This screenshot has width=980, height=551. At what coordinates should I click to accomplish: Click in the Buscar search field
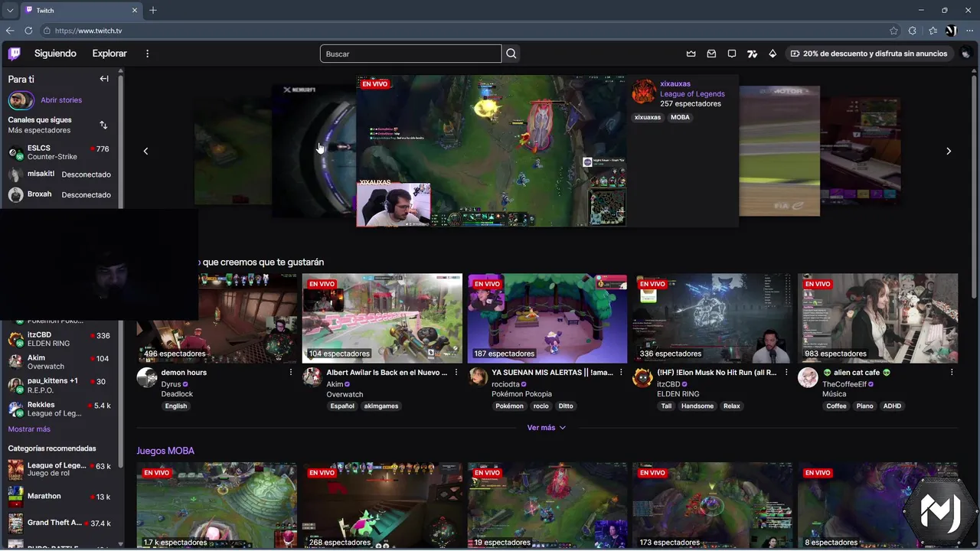click(410, 54)
